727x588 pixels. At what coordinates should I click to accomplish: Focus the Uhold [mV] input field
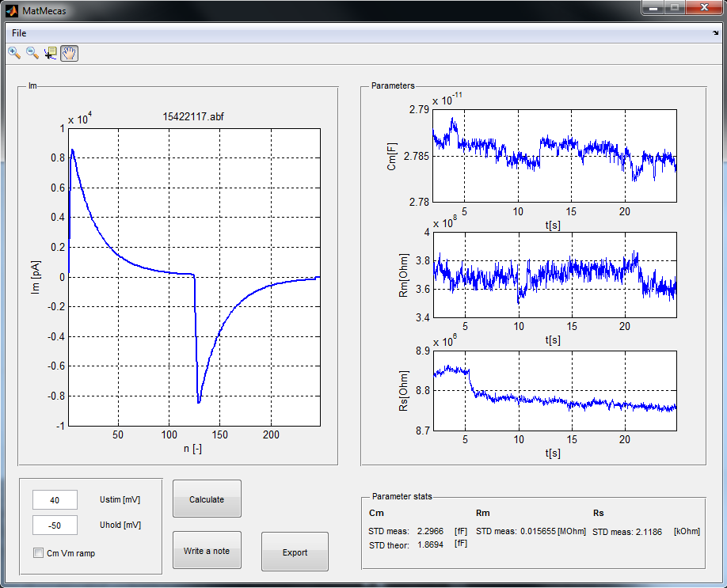[x=55, y=525]
